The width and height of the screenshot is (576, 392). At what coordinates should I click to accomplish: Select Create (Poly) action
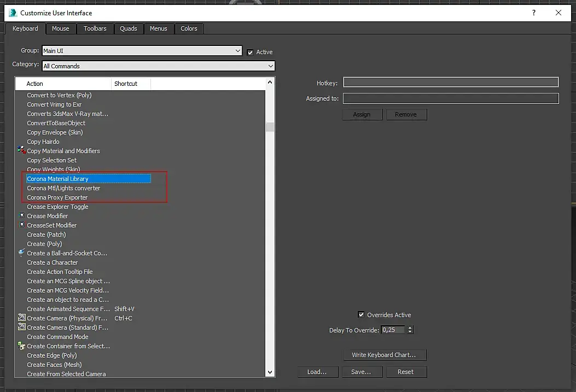(x=44, y=244)
